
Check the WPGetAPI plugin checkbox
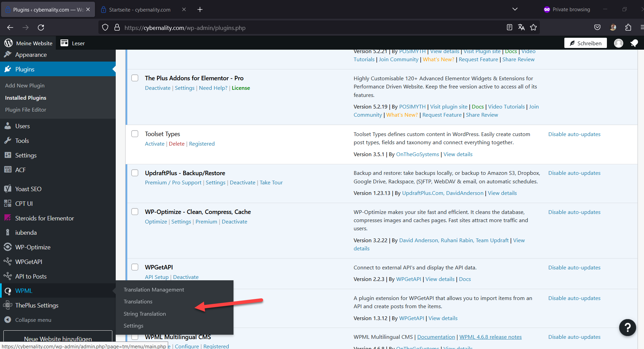[x=135, y=267]
